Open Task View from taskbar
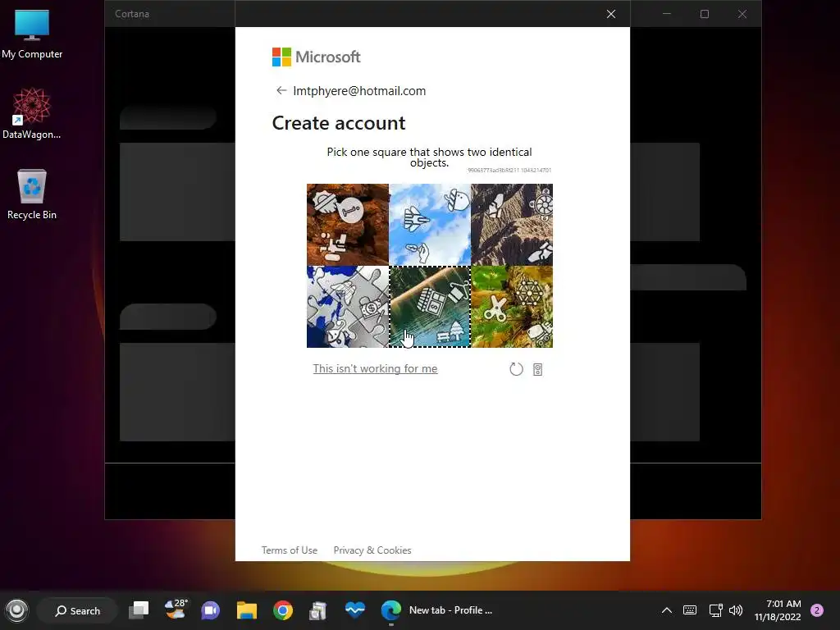The image size is (840, 630). coord(139,610)
